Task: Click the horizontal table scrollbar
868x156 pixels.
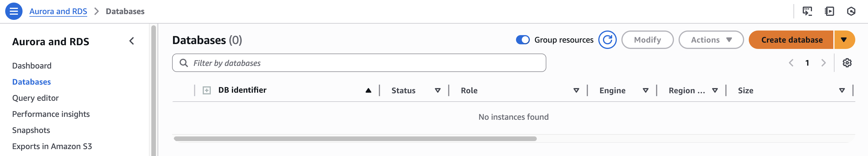Action: [x=355, y=138]
